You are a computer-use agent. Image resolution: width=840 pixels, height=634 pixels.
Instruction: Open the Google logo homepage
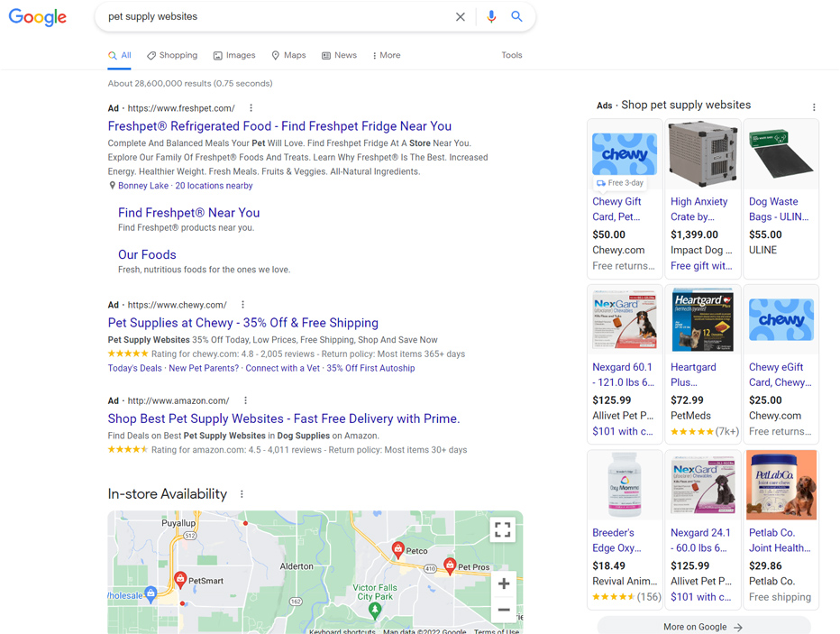38,16
